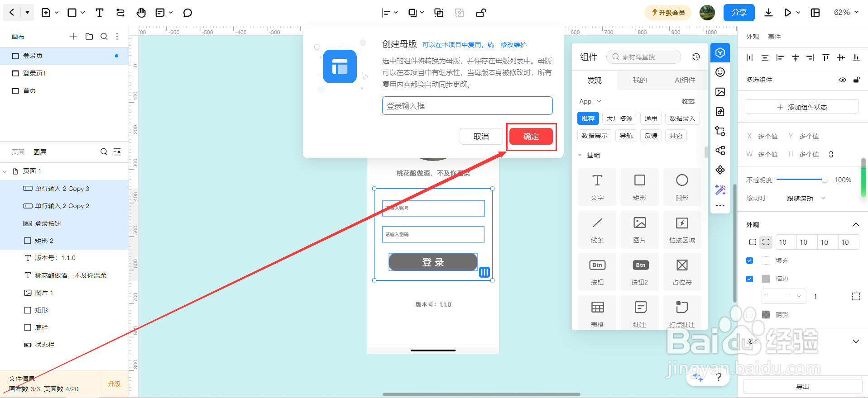This screenshot has width=868, height=398.
Task: Open sidebar more options ellipsis
Action: 720,206
